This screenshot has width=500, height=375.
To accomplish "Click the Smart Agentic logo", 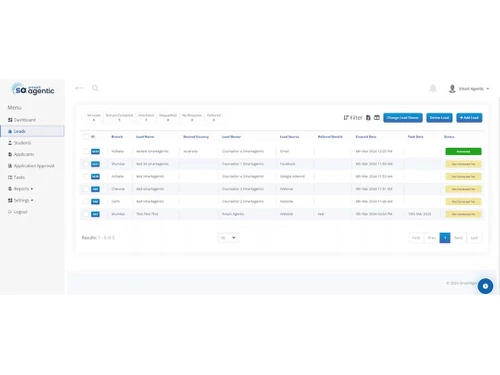I will tap(33, 89).
